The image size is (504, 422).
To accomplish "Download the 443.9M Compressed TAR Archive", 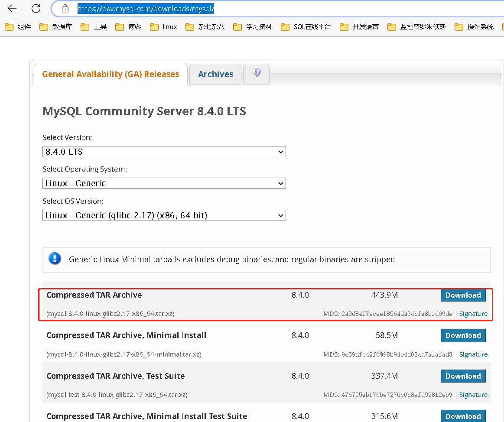I will coord(463,295).
